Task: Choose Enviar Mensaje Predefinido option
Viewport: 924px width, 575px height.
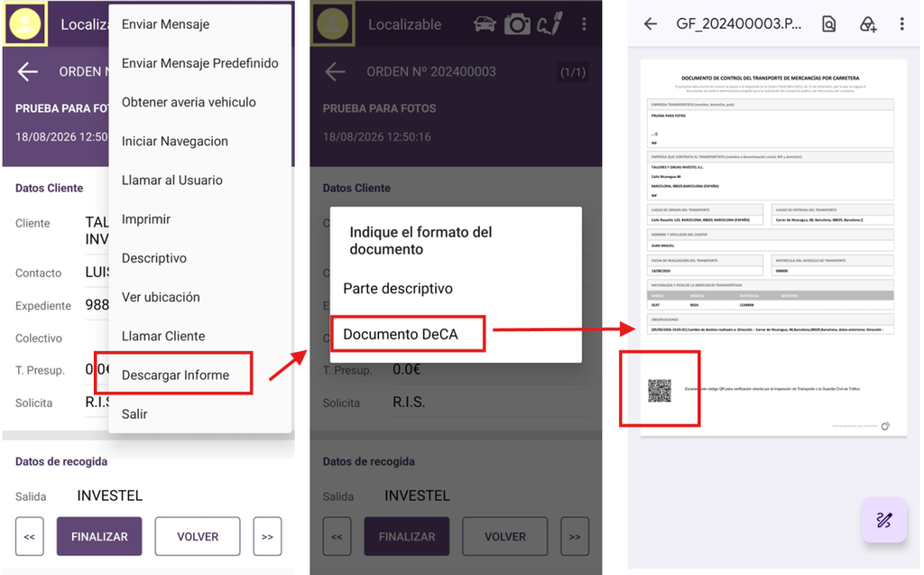Action: tap(199, 63)
